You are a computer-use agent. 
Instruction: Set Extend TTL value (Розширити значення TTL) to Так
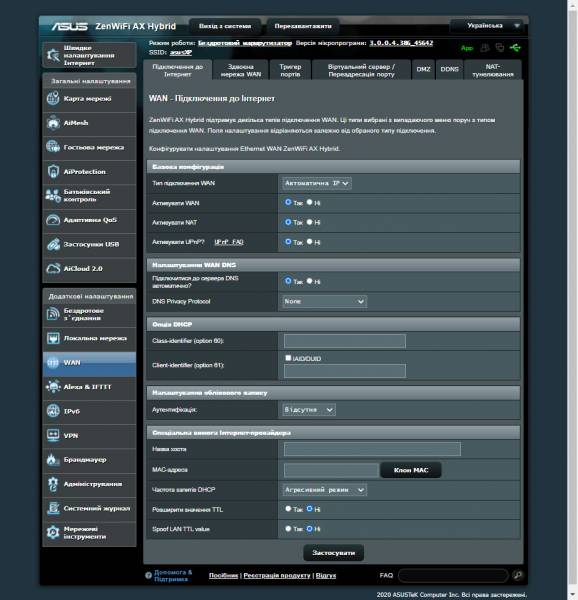(288, 509)
